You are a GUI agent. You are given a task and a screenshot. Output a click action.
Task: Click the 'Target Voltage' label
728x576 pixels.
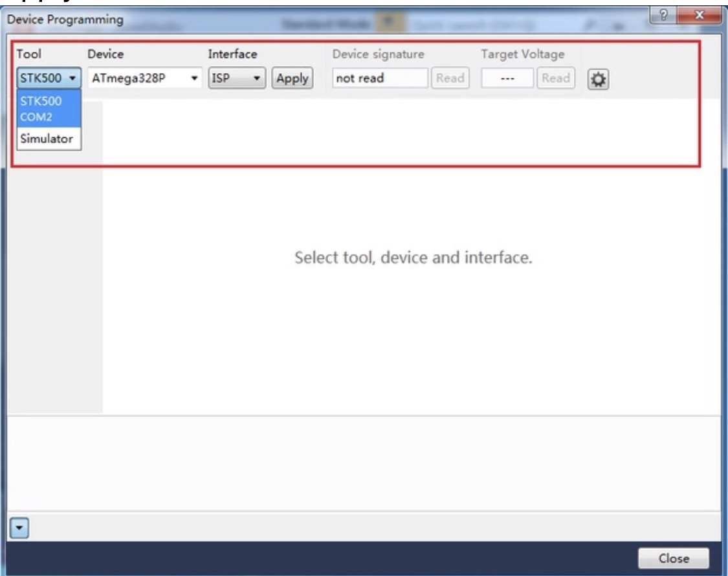click(523, 54)
